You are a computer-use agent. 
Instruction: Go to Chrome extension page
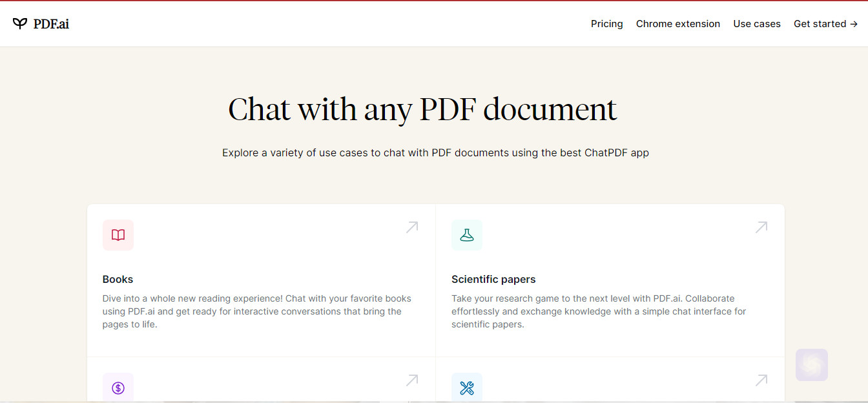click(x=678, y=24)
